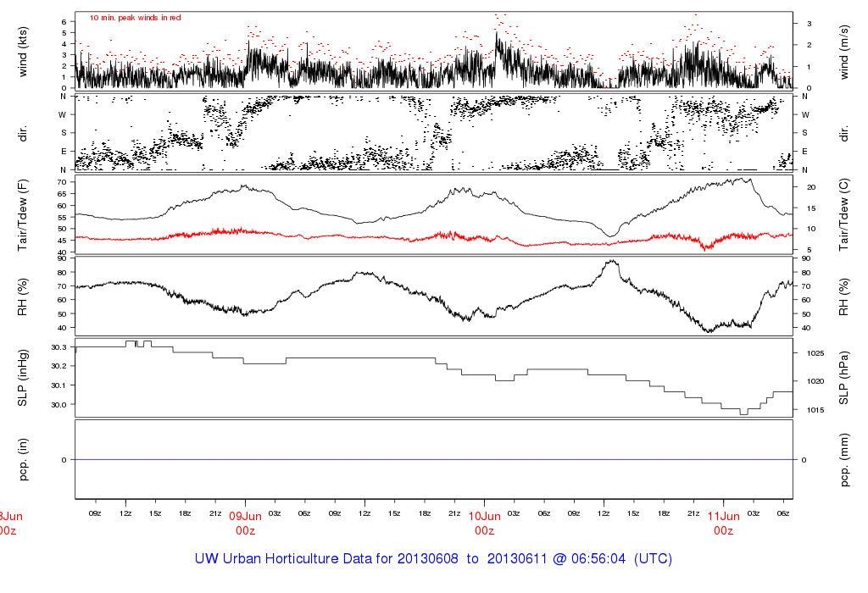868x593 pixels.
Task: Click the "pcp. (mm)" axis label
Action: [x=844, y=460]
